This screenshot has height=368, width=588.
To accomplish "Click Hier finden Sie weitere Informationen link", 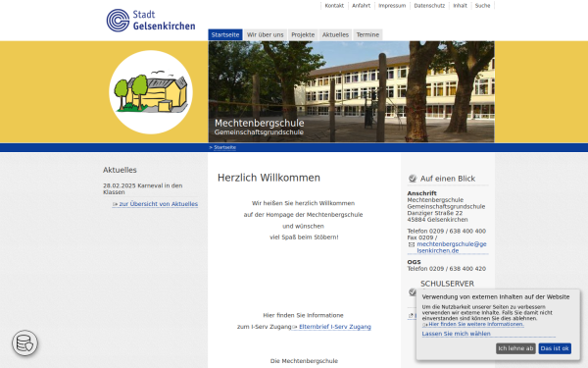I will [x=473, y=324].
